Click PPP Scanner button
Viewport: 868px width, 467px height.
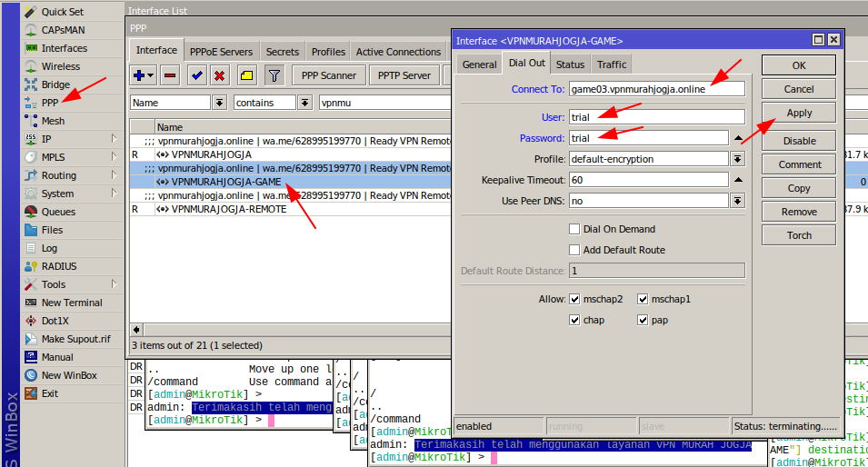coord(329,75)
